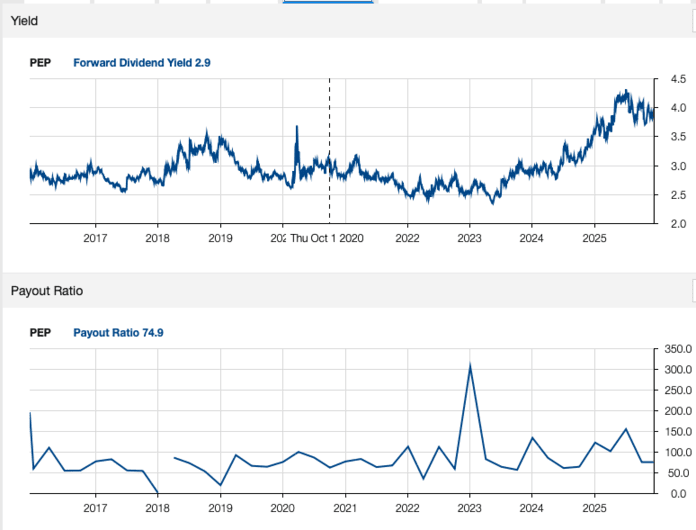This screenshot has height=530, width=696.
Task: Toggle the Forward Dividend Yield 2.9 series label
Action: tap(141, 63)
